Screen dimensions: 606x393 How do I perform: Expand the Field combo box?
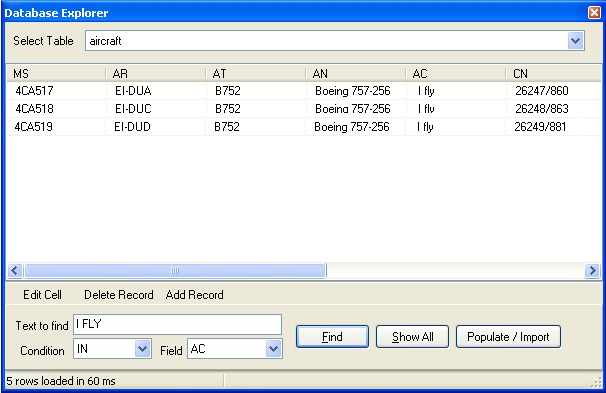273,349
